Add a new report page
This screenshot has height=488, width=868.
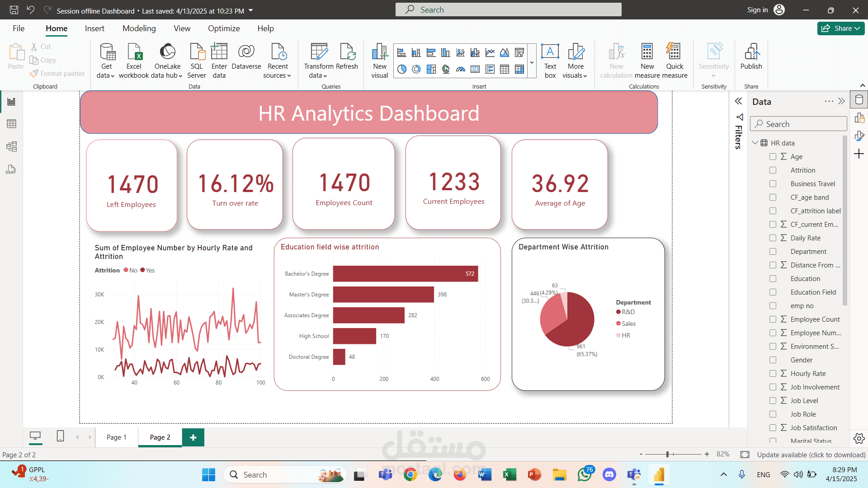[x=193, y=437]
